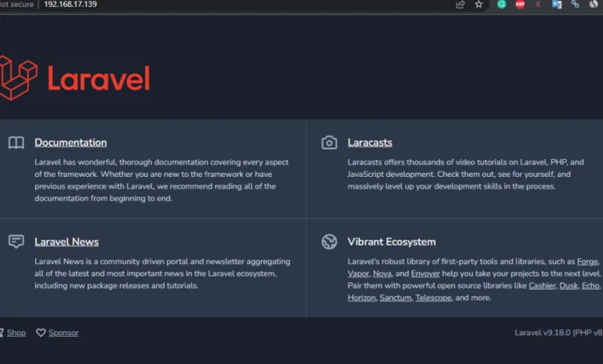Open the Shop link in footer

pos(16,333)
